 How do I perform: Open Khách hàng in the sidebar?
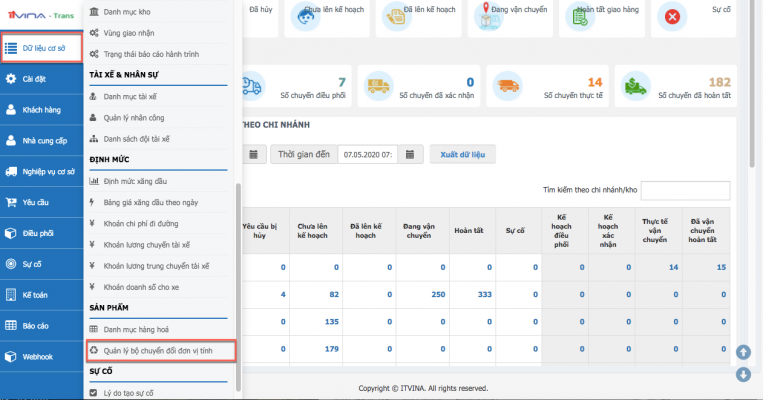click(x=38, y=109)
